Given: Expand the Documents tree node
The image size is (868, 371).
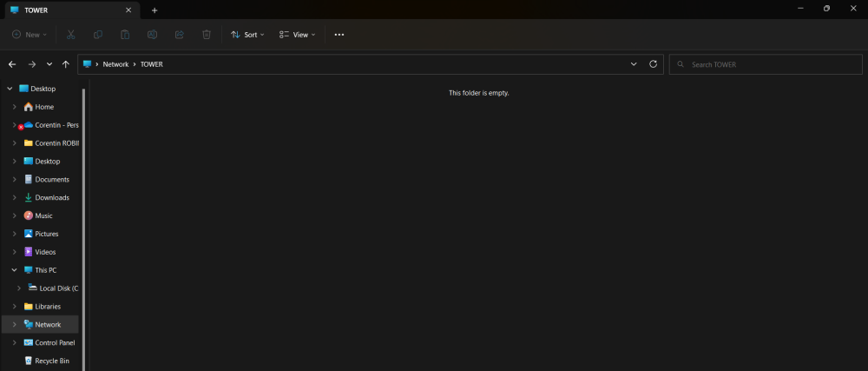Looking at the screenshot, I should pyautogui.click(x=15, y=179).
